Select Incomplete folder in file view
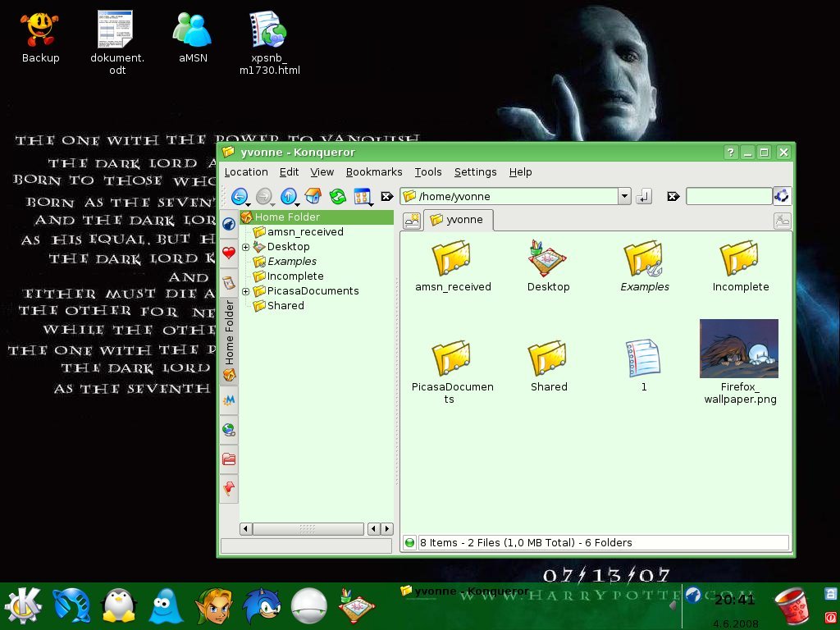The height and width of the screenshot is (630, 840). (741, 267)
